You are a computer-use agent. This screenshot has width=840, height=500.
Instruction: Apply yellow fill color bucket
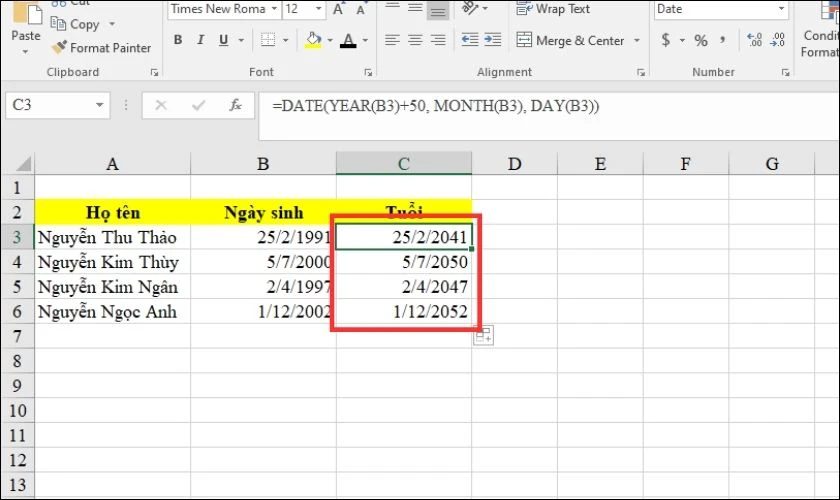[x=313, y=40]
